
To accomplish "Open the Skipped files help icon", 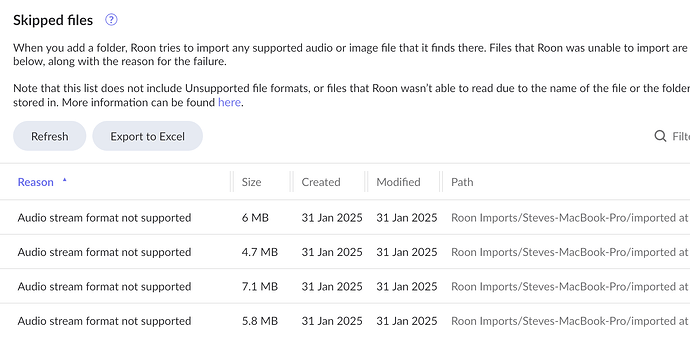I will tap(111, 20).
